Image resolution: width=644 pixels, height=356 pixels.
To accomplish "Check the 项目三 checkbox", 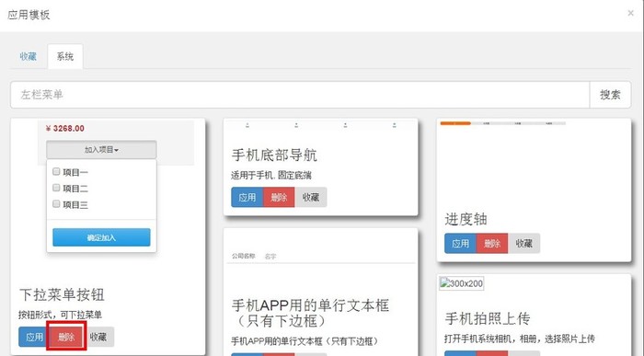I will (x=56, y=203).
